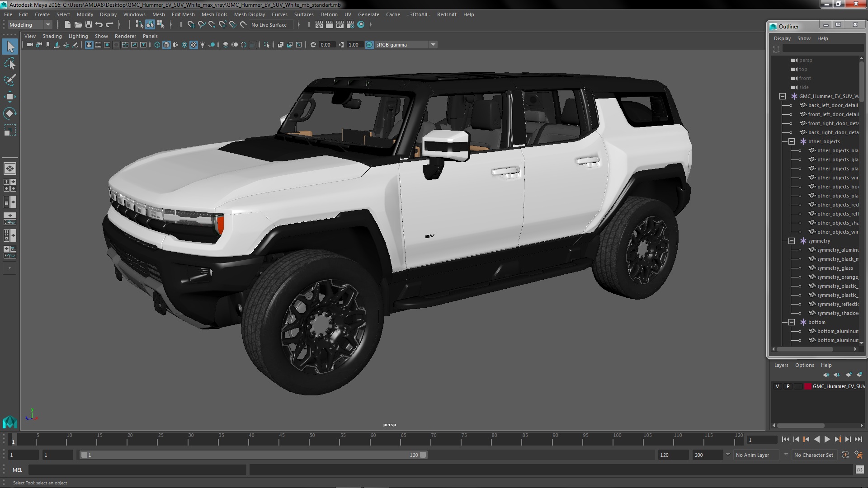This screenshot has height=488, width=868.
Task: Go to start of playback range
Action: (x=785, y=439)
